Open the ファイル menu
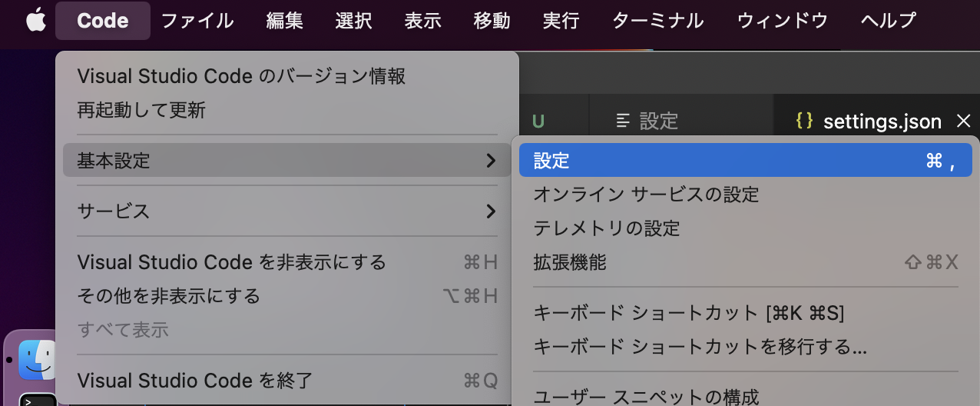This screenshot has width=980, height=406. (197, 21)
